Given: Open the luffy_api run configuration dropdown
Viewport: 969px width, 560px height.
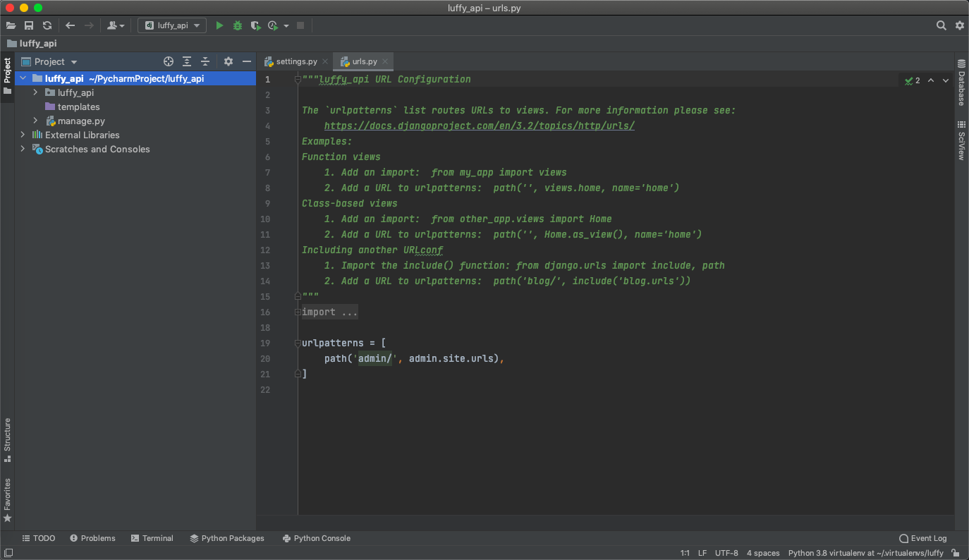Looking at the screenshot, I should point(172,25).
